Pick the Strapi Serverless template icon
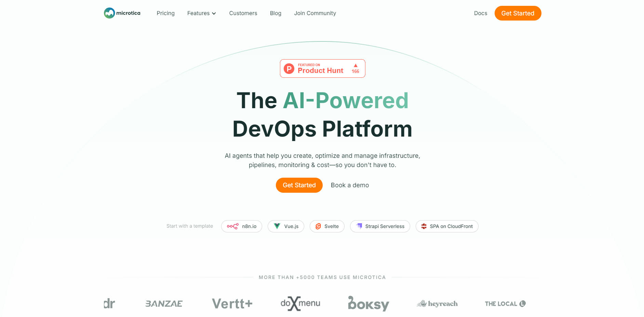The image size is (644, 317). point(359,226)
